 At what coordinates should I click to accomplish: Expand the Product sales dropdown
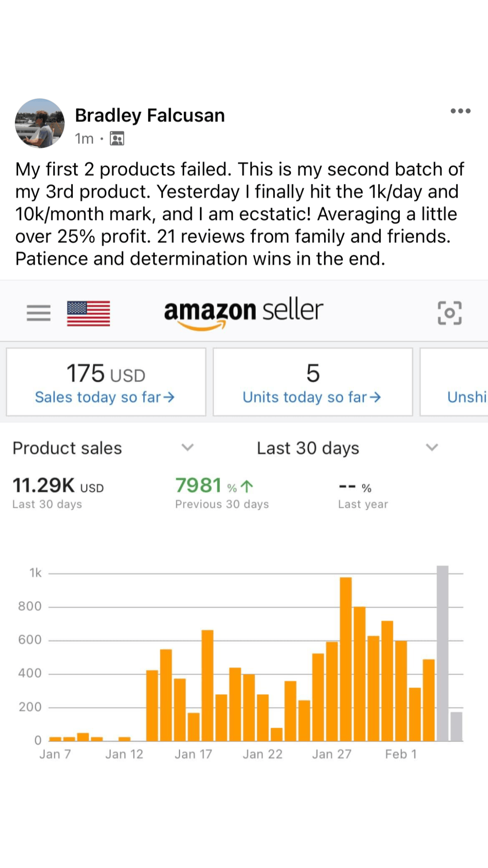click(x=187, y=448)
